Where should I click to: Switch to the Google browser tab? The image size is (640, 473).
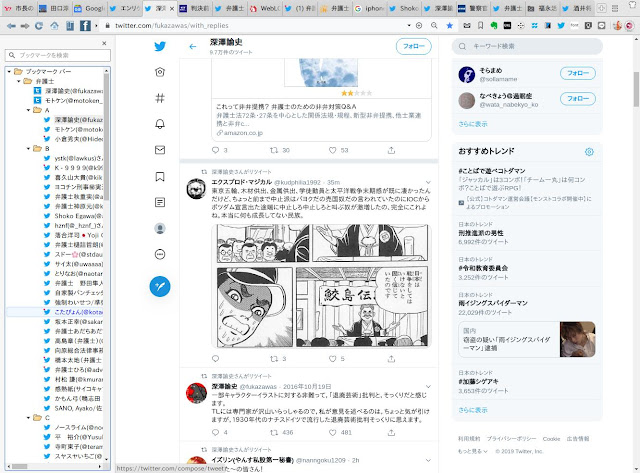(x=89, y=8)
